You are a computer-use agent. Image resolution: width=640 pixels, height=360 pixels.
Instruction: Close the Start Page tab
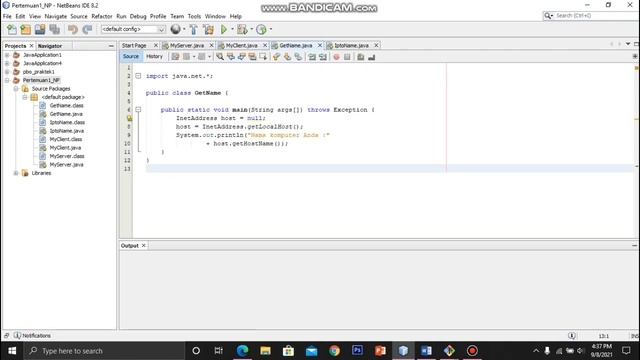click(156, 45)
